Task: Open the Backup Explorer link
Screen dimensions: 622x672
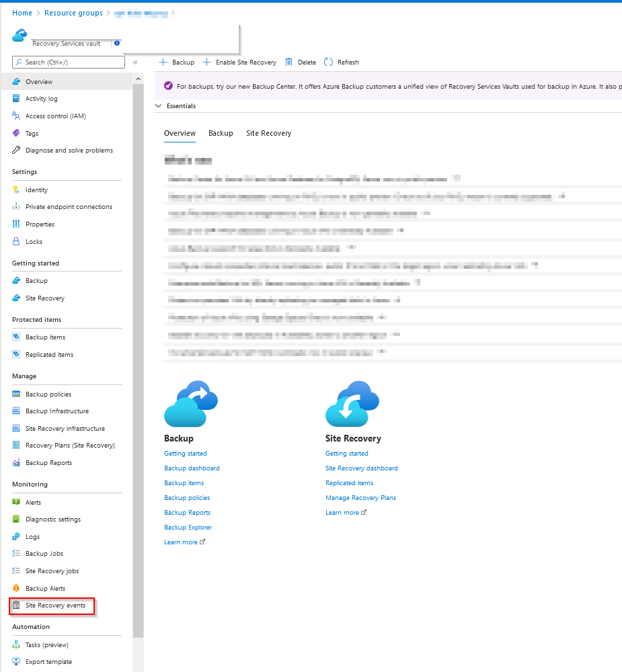Action: tap(188, 527)
